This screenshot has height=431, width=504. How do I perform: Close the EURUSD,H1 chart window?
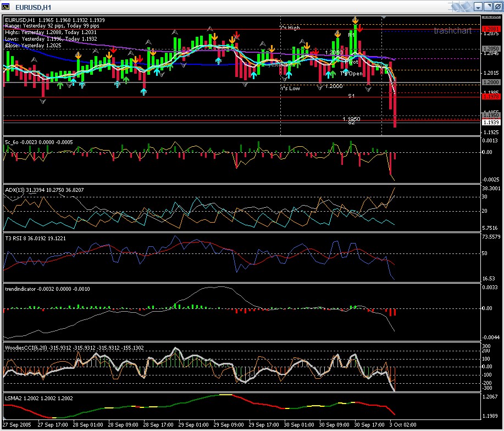tap(497, 7)
